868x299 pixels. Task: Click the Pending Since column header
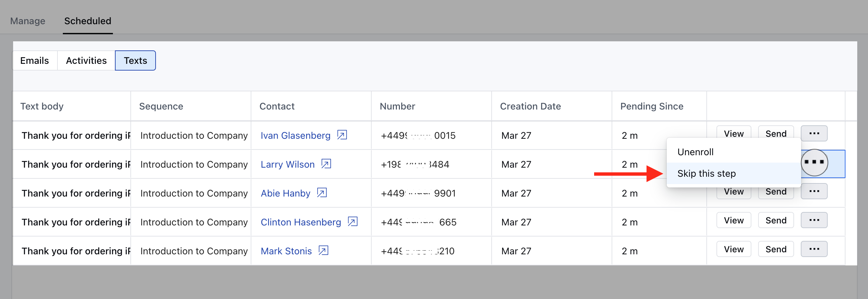652,106
